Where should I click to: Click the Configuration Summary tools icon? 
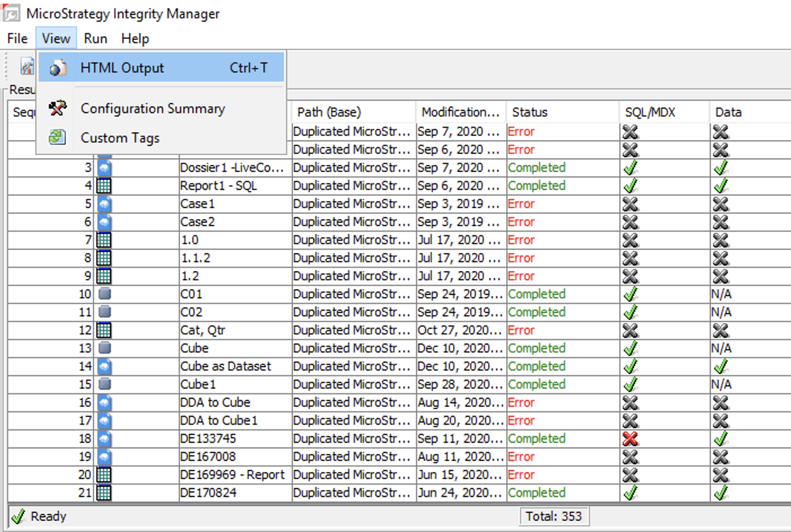pyautogui.click(x=58, y=108)
